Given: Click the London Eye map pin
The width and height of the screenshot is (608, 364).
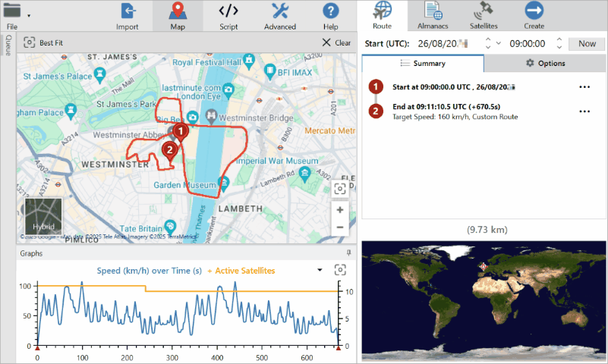Looking at the screenshot, I should coord(228,89).
